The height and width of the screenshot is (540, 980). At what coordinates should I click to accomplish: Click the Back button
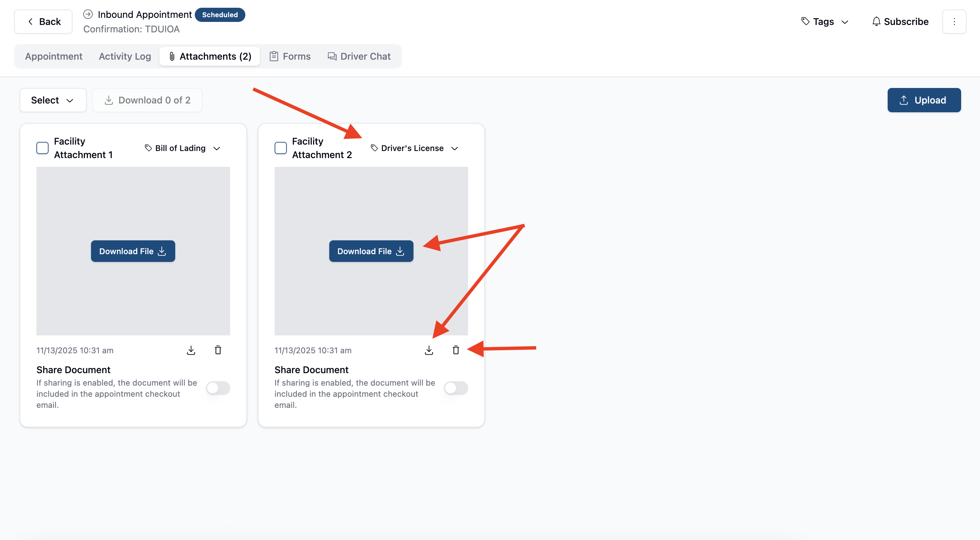pyautogui.click(x=43, y=22)
